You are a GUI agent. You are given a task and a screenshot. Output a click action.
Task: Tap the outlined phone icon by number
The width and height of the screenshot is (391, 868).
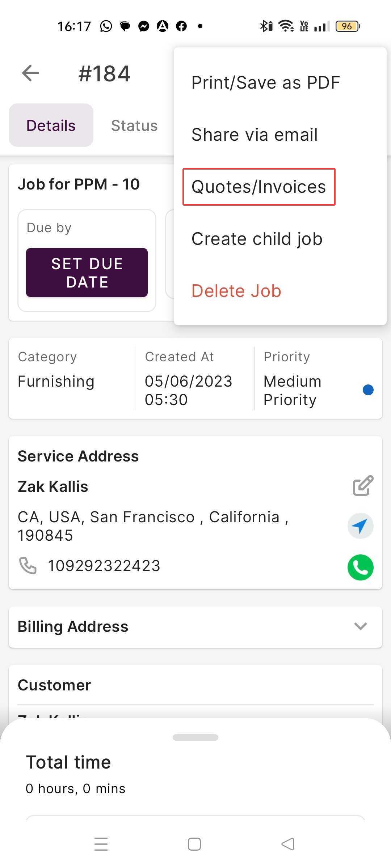pos(28,566)
